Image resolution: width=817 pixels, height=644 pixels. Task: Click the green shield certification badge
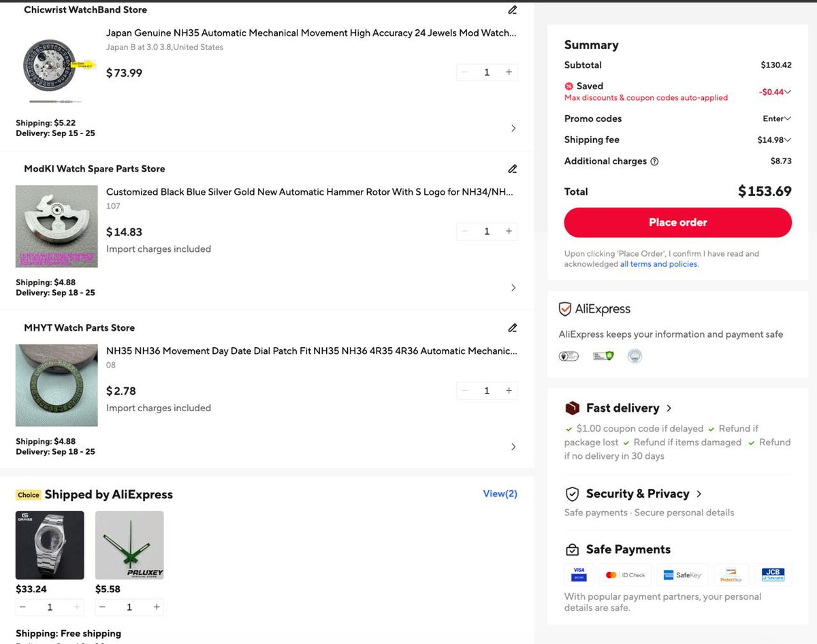603,356
